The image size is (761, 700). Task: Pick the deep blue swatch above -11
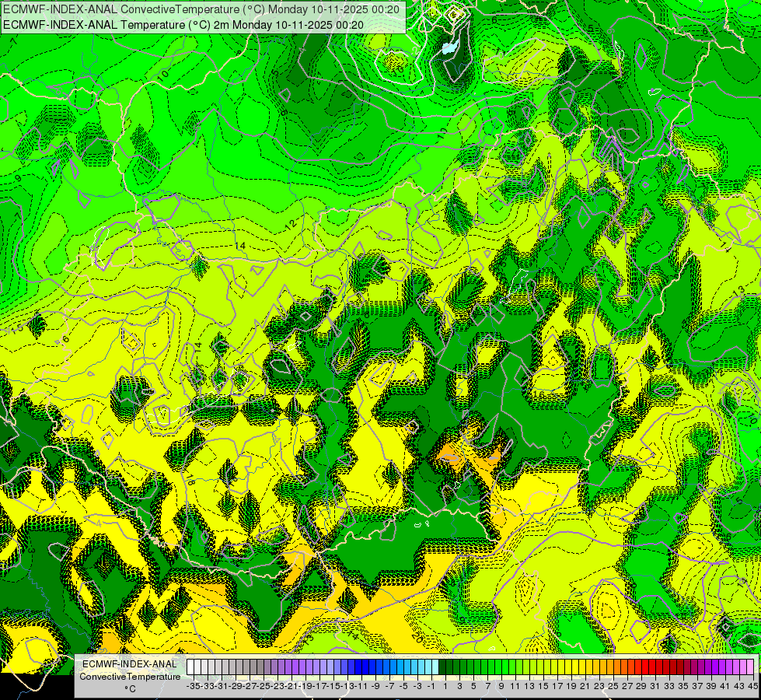(x=358, y=667)
